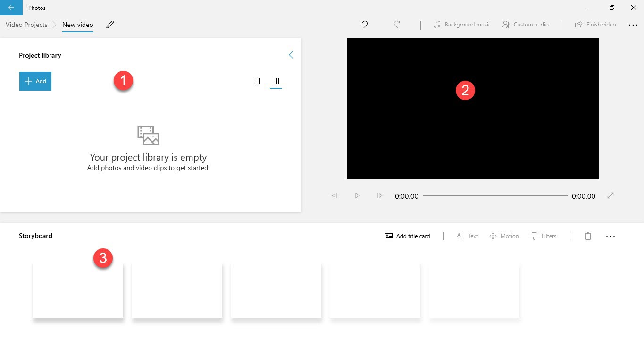Click Finish video to export
This screenshot has width=644, height=340.
(x=595, y=25)
